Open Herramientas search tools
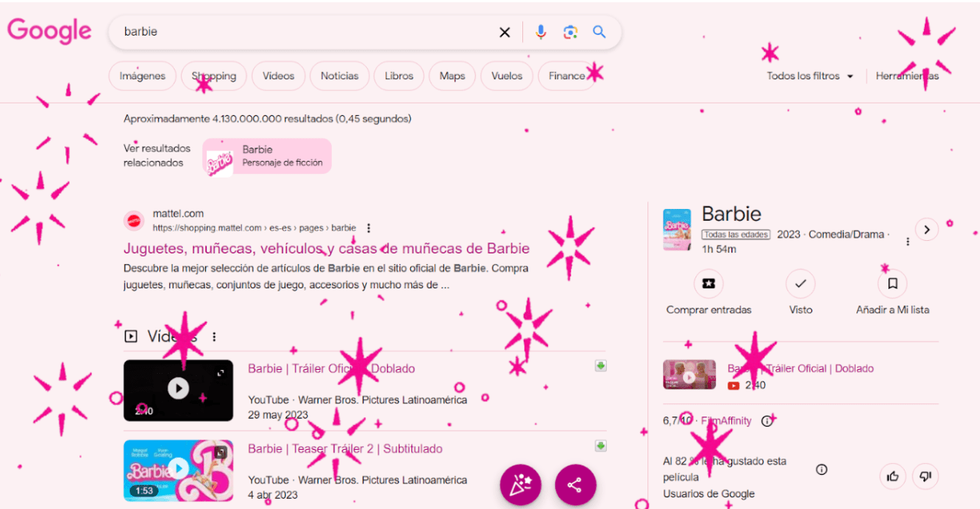The image size is (980, 509). pos(907,76)
